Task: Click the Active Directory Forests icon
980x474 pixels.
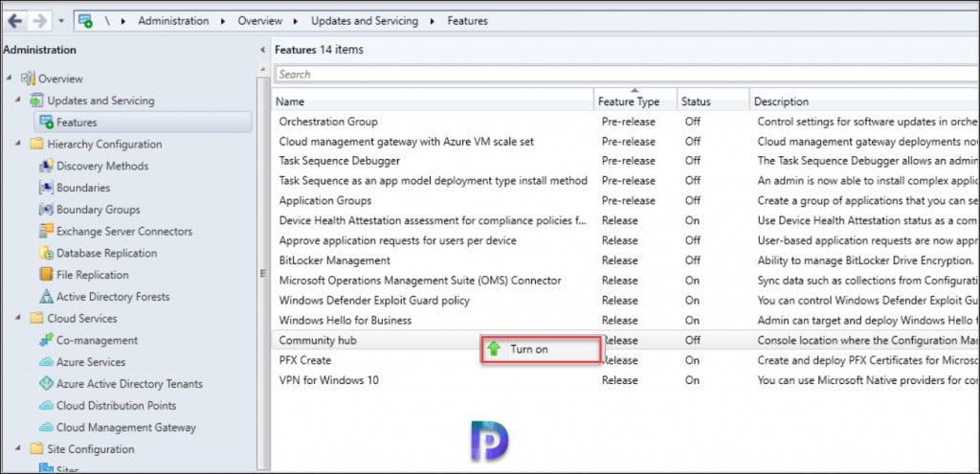Action: point(46,297)
